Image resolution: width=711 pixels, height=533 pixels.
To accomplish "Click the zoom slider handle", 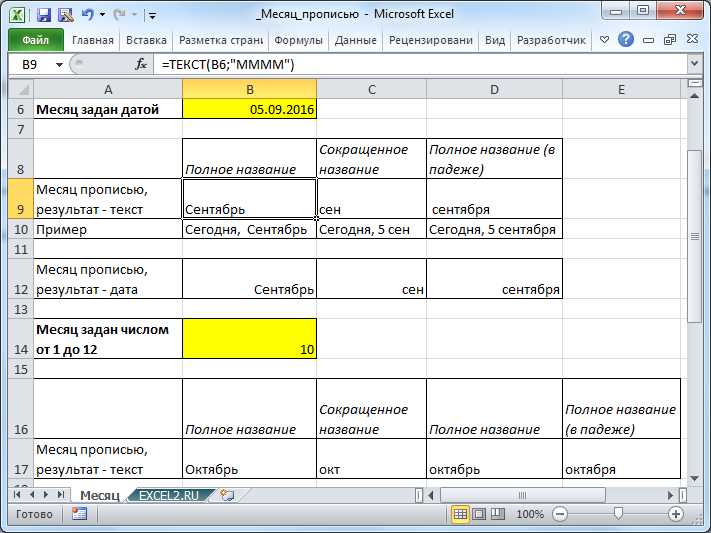I will pos(619,514).
